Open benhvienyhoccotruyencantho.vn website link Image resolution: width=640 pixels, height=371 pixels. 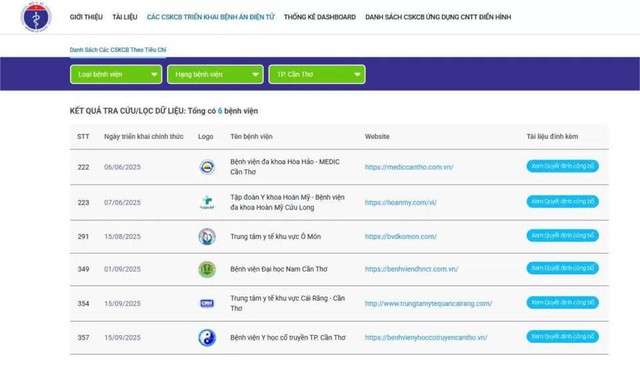pyautogui.click(x=426, y=338)
